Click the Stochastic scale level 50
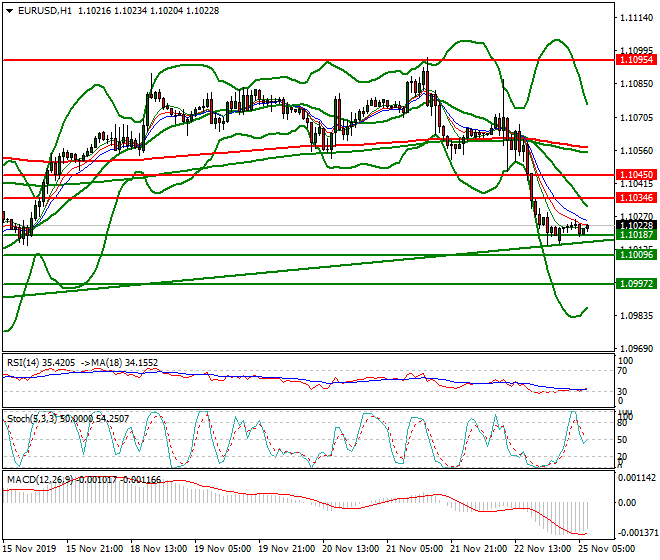Viewport: 660px width, 560px height. pyautogui.click(x=622, y=440)
